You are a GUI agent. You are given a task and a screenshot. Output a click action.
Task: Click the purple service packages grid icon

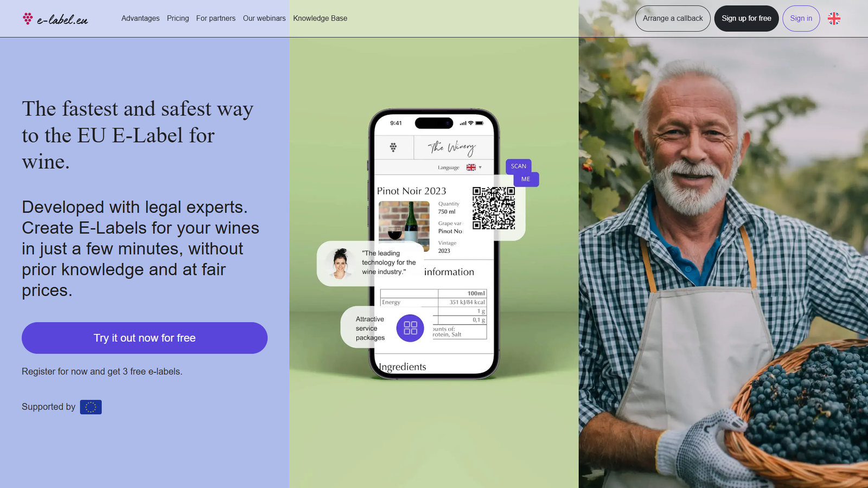coord(410,328)
